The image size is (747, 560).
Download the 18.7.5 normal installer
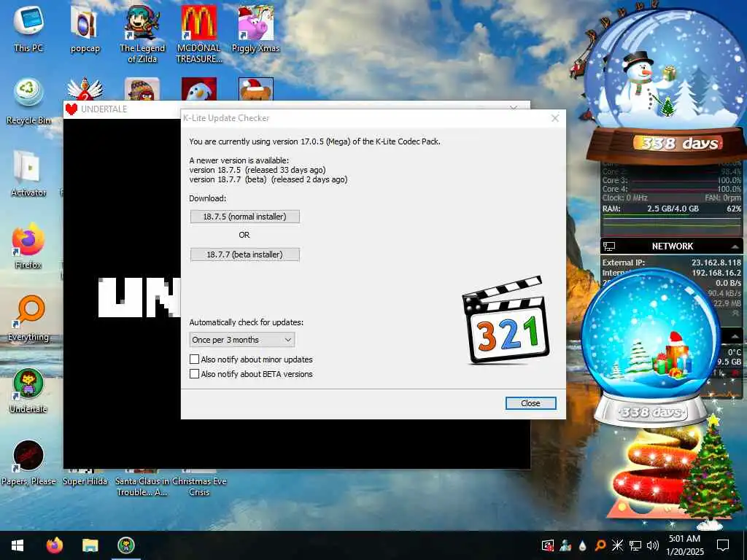click(245, 217)
